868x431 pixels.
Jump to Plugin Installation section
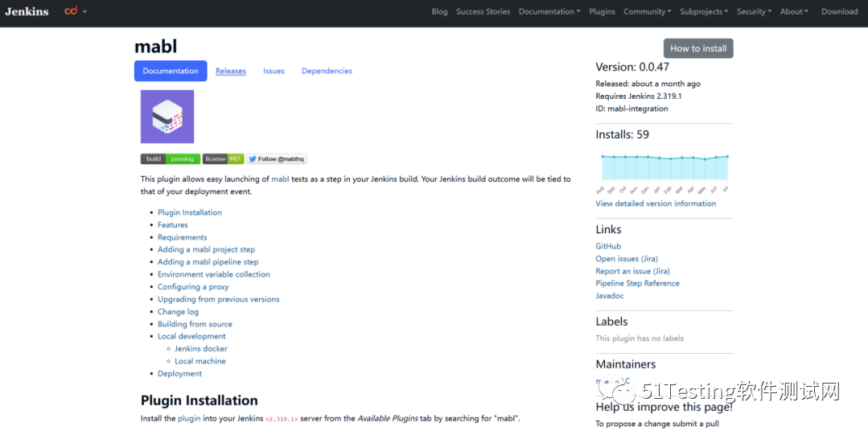pos(190,212)
